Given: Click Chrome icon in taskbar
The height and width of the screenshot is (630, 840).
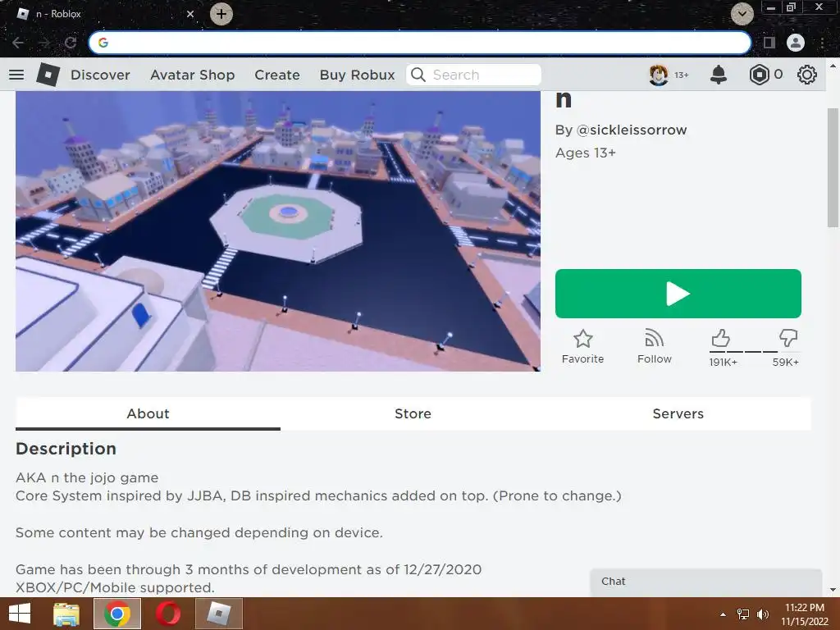Looking at the screenshot, I should [x=117, y=614].
